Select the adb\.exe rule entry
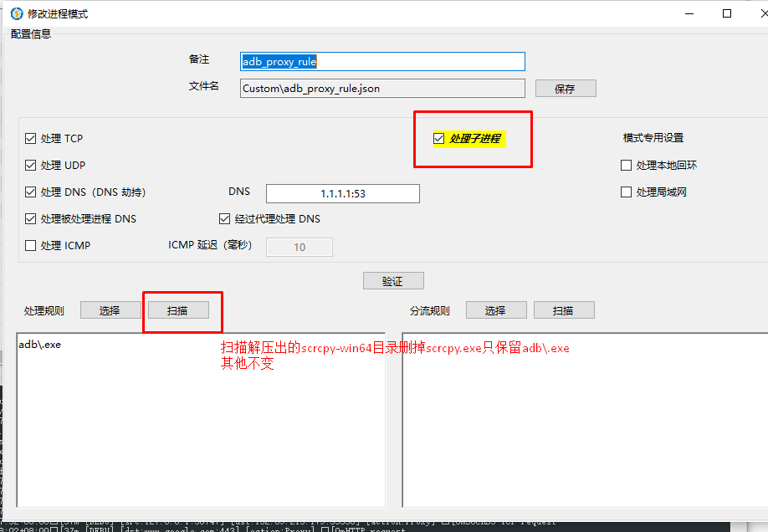 tap(39, 345)
